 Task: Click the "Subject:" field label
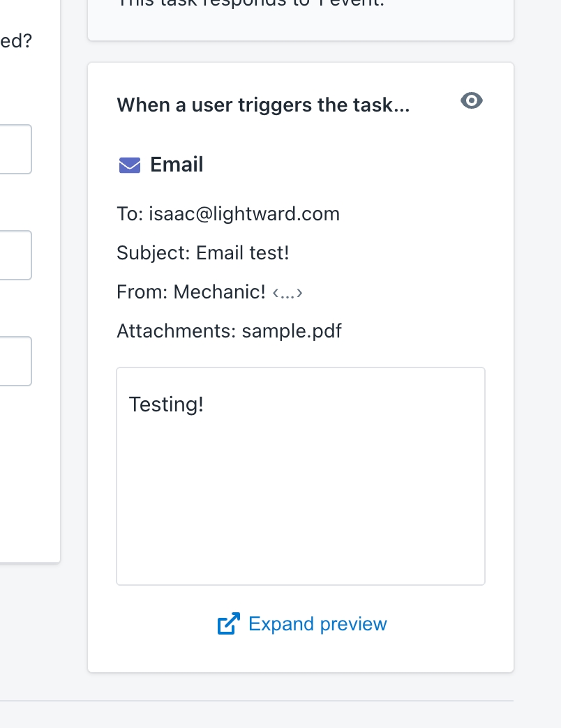tap(154, 252)
